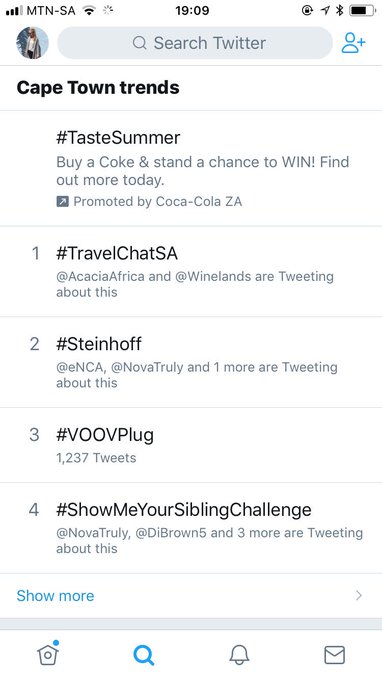This screenshot has height=680, width=382.
Task: Tap the Promoted by Coca-Cola ZA label
Action: tap(157, 202)
